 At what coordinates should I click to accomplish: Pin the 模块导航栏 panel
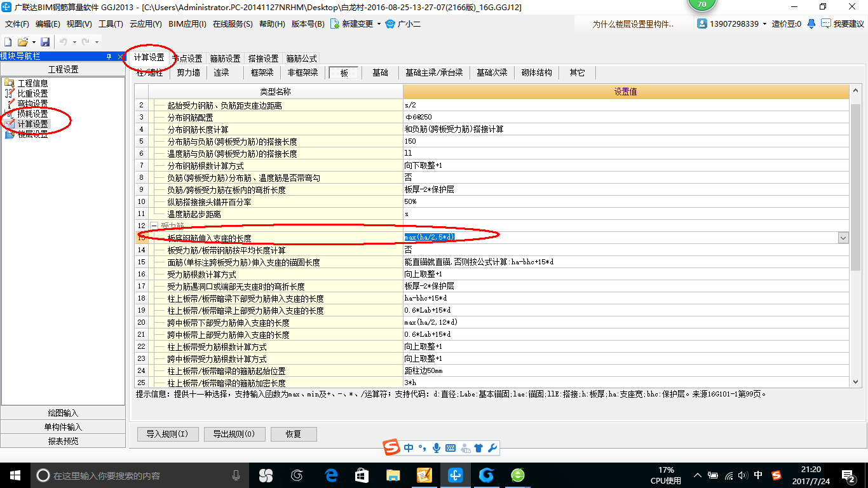pyautogui.click(x=109, y=57)
